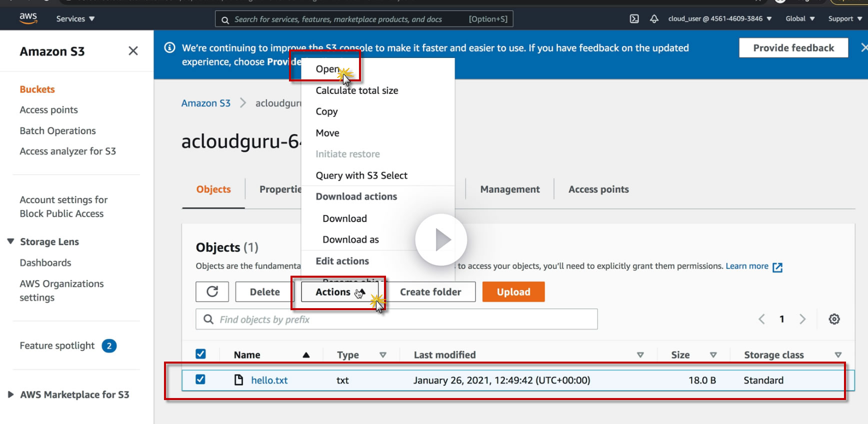Open the notifications bell
The height and width of the screenshot is (424, 868).
click(654, 19)
